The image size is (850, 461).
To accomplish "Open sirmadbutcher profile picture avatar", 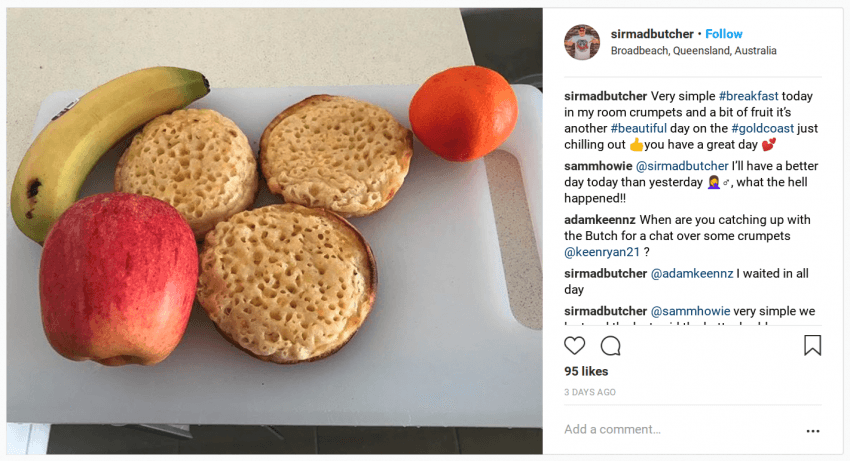I will (x=582, y=42).
